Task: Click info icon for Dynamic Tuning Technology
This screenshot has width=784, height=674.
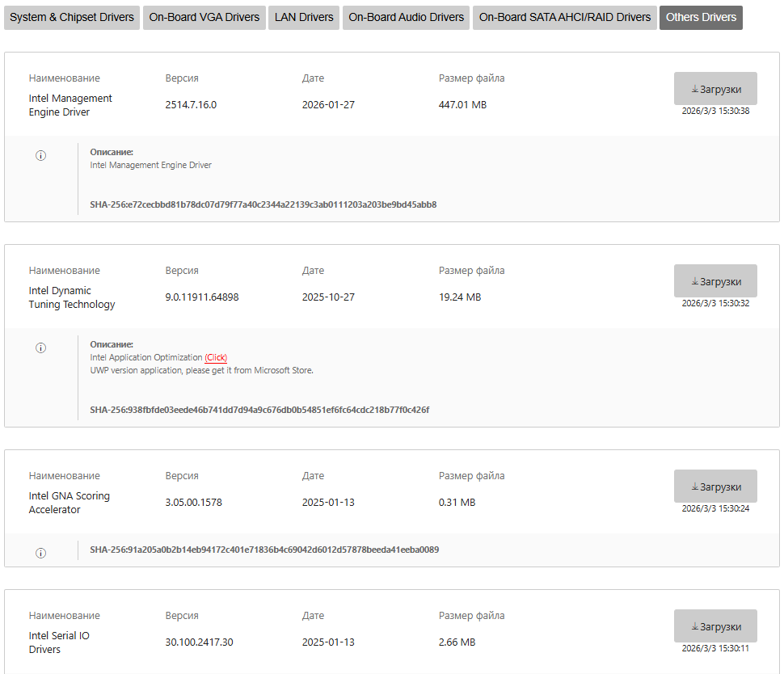Action: [41, 348]
